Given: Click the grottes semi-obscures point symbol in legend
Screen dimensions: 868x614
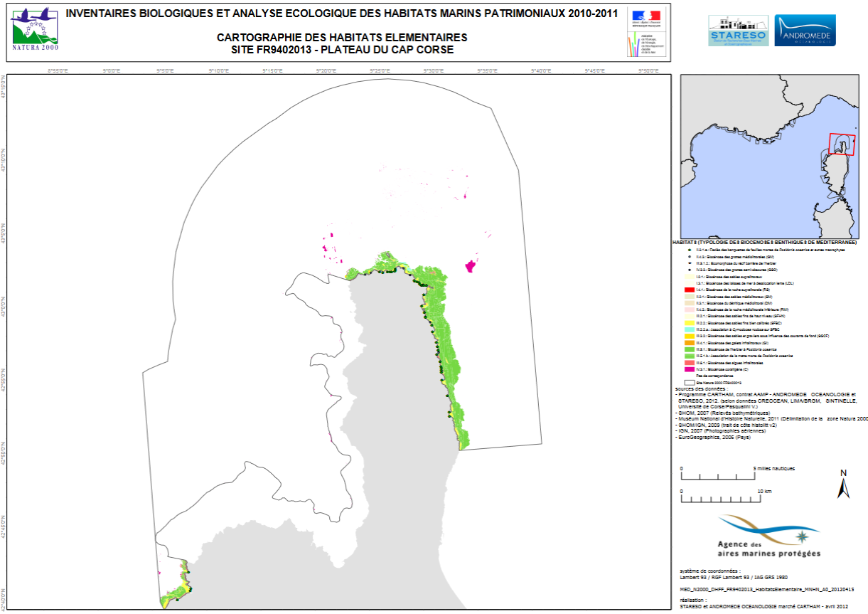Looking at the screenshot, I should (689, 270).
